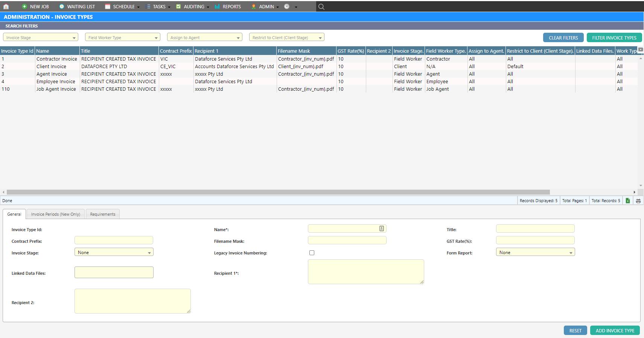Select the Agent Invoice row
644x338 pixels.
coord(319,74)
